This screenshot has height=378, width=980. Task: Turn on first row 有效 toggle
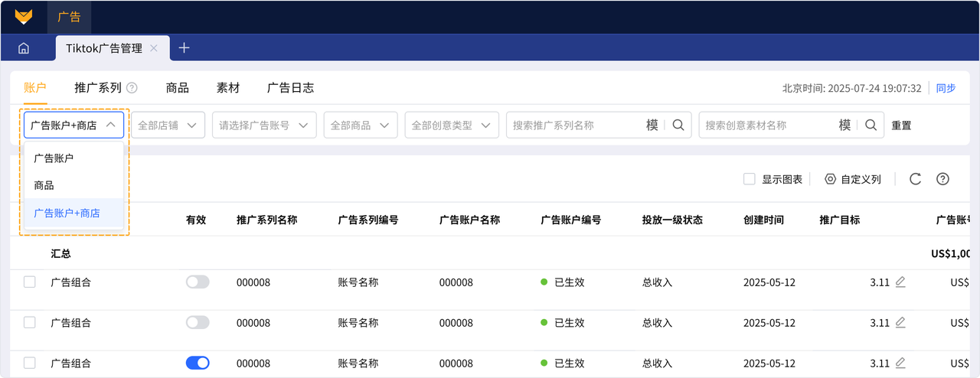[x=198, y=282]
